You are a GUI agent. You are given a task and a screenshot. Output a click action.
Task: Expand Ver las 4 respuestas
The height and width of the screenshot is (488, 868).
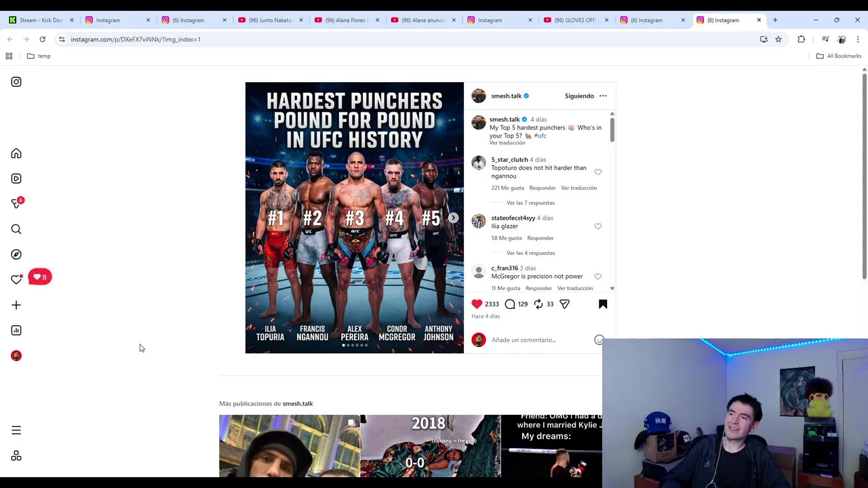(530, 253)
